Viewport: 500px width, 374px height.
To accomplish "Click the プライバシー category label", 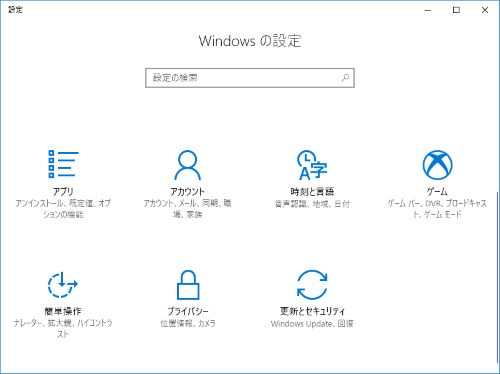I will point(188,311).
